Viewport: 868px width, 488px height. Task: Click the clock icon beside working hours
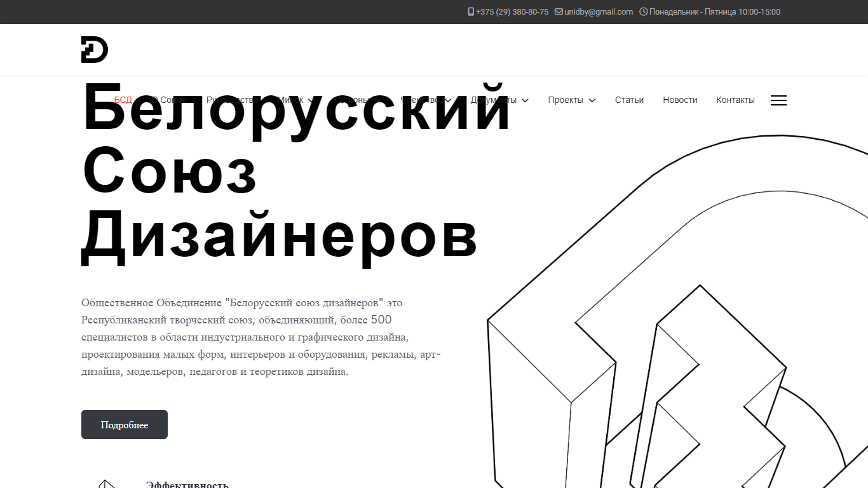(x=643, y=11)
